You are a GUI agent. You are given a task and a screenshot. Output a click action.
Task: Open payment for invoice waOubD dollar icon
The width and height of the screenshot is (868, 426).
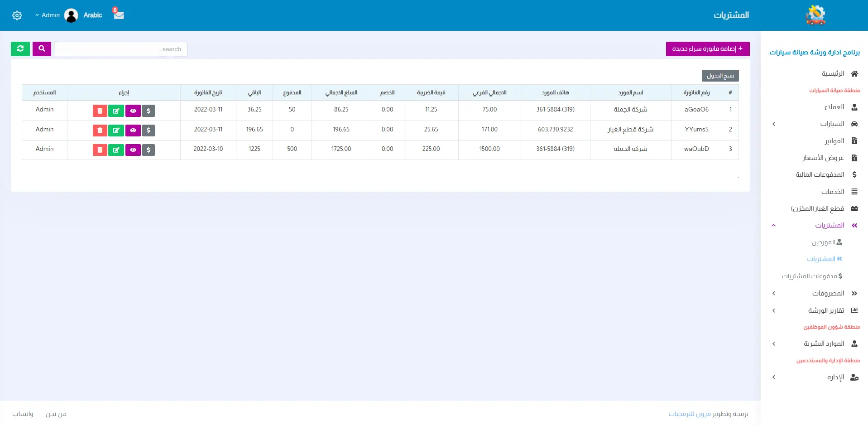point(149,150)
